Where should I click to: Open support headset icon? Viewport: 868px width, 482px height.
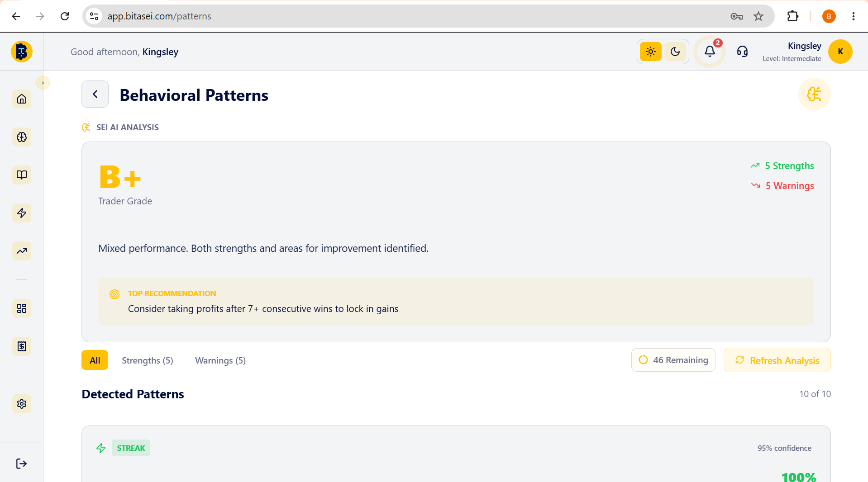pos(742,52)
